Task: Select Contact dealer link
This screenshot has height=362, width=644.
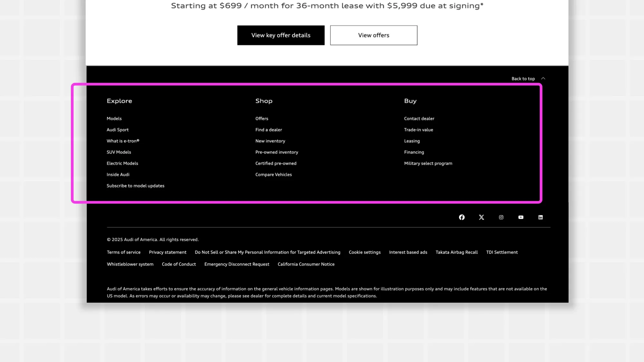Action: click(419, 119)
